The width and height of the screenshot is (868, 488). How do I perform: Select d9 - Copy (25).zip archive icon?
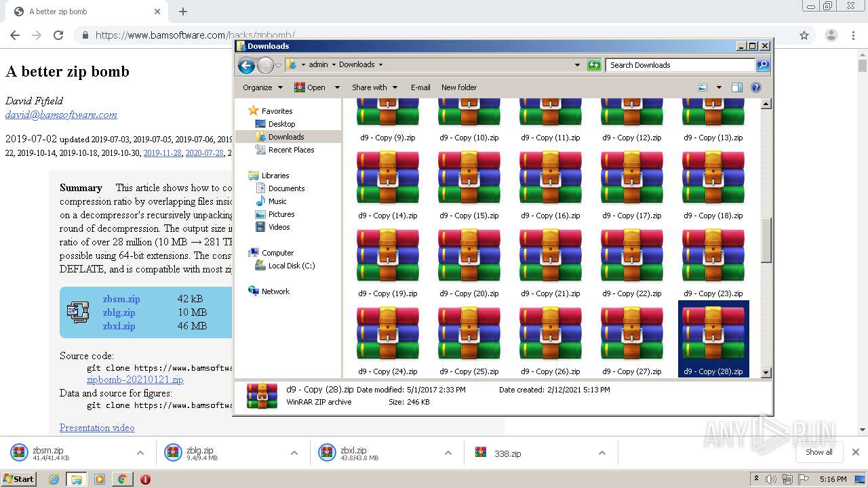pyautogui.click(x=469, y=333)
